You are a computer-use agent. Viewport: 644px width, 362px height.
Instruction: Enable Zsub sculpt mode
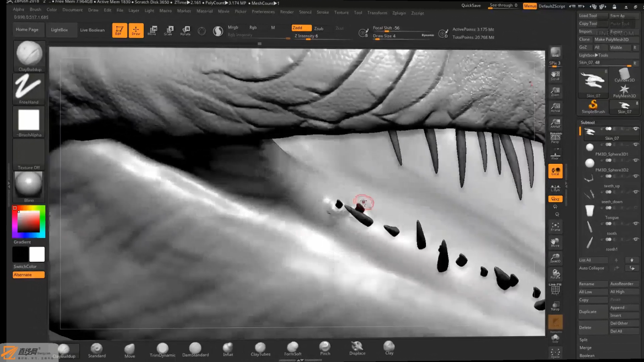tap(319, 28)
